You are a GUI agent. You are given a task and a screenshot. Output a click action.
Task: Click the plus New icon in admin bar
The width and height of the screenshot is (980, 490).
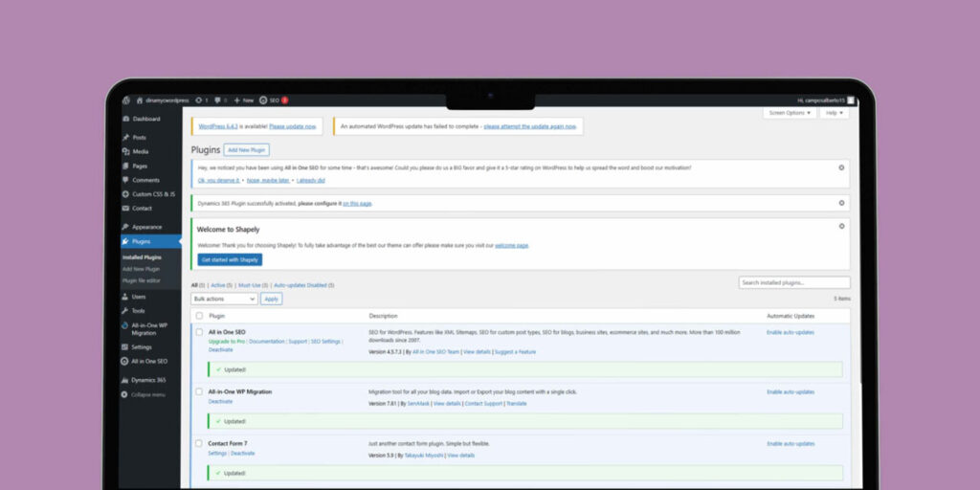point(237,100)
